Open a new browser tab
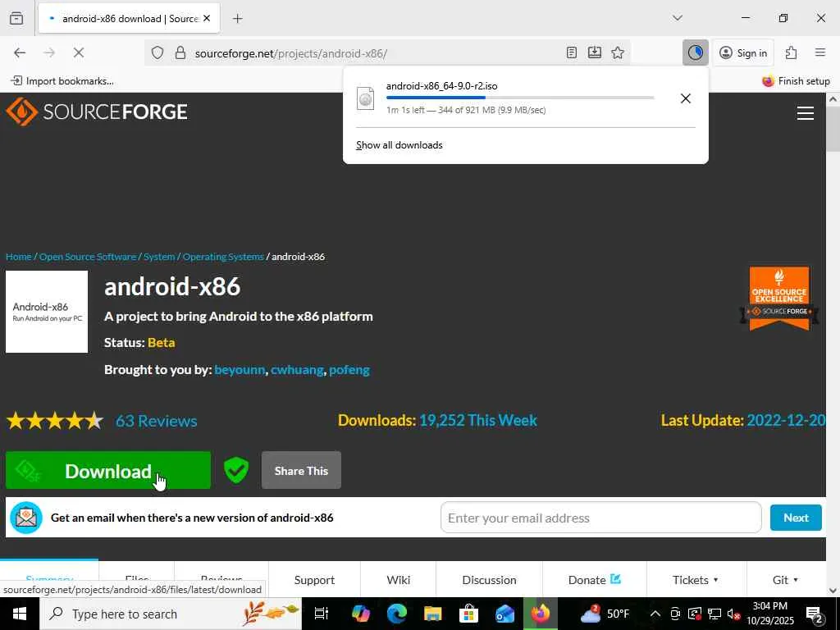The width and height of the screenshot is (840, 630). 238,19
